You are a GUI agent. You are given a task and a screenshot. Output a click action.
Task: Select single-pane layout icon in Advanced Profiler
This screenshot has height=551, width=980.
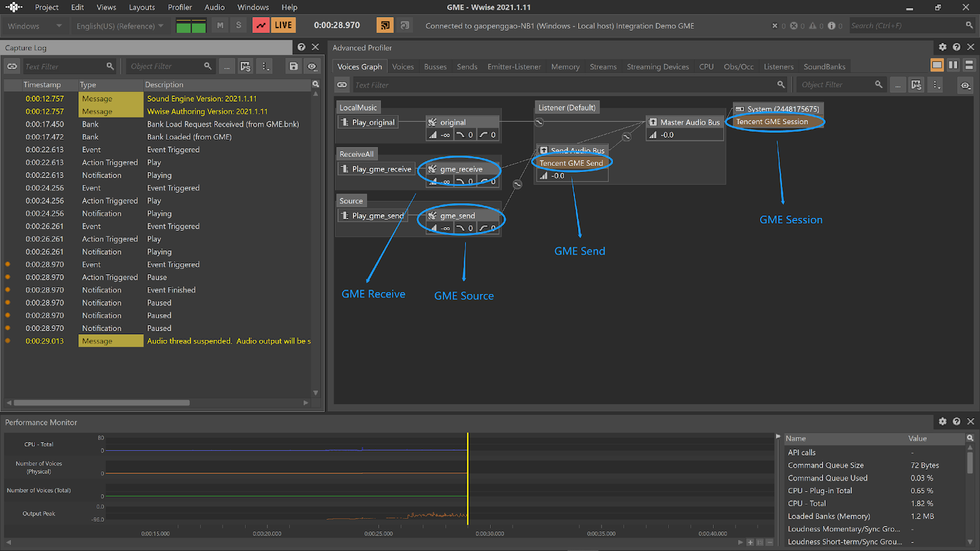937,65
